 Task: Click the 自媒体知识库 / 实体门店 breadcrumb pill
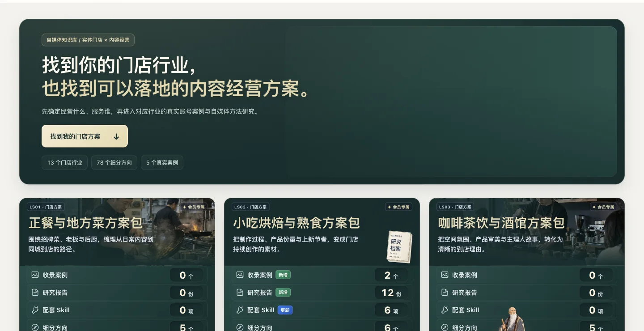pos(88,40)
